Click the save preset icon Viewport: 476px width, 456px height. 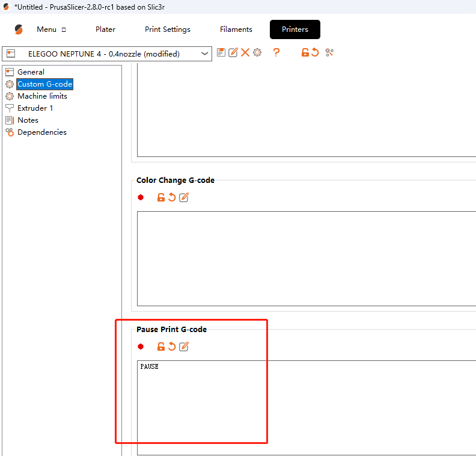[221, 53]
